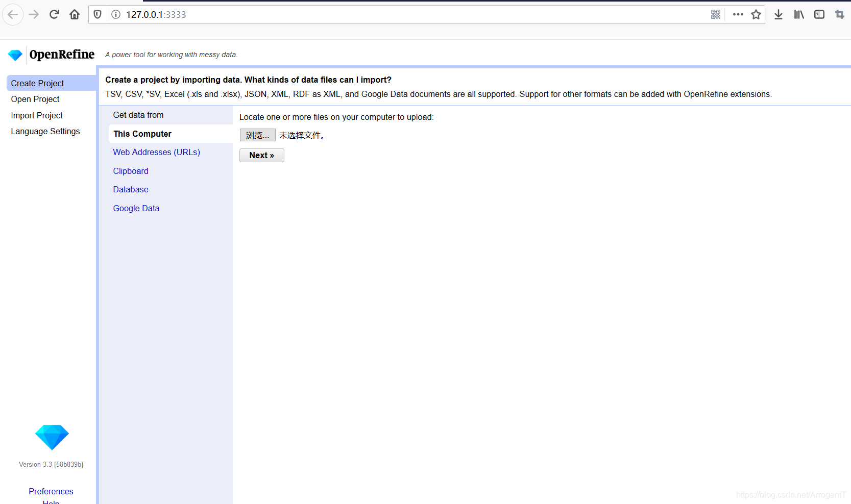Click the Version 3.3 [58b839b] text

click(x=51, y=464)
